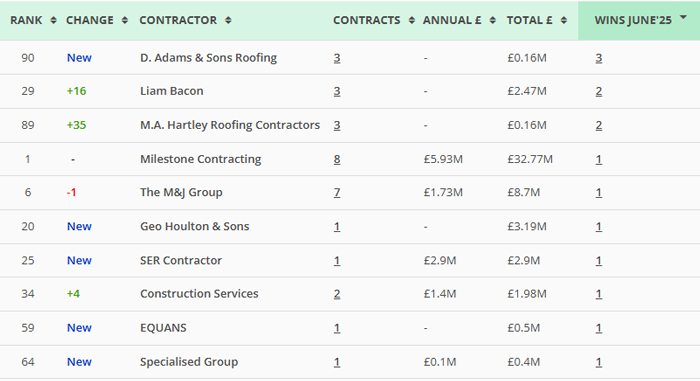Viewport: 700px width, 381px height.
Task: Sort by Total £ column arrows
Action: point(564,21)
